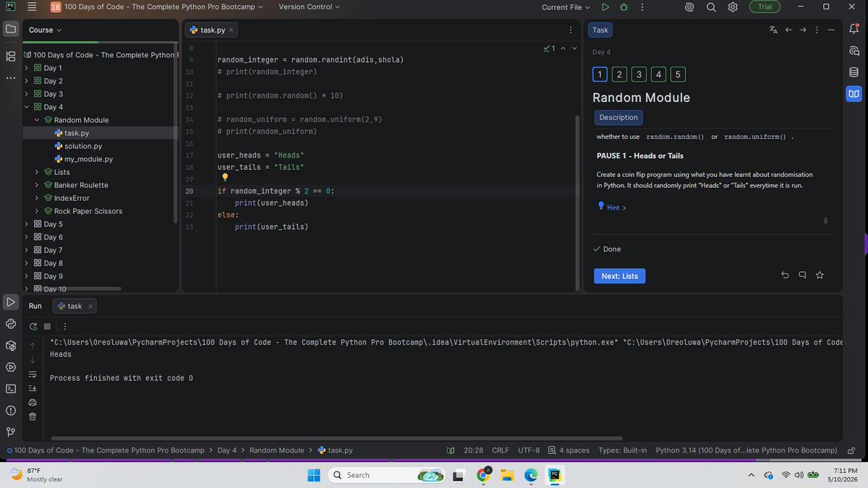This screenshot has height=488, width=868.
Task: Rate the lesson with star icon
Action: pos(820,275)
